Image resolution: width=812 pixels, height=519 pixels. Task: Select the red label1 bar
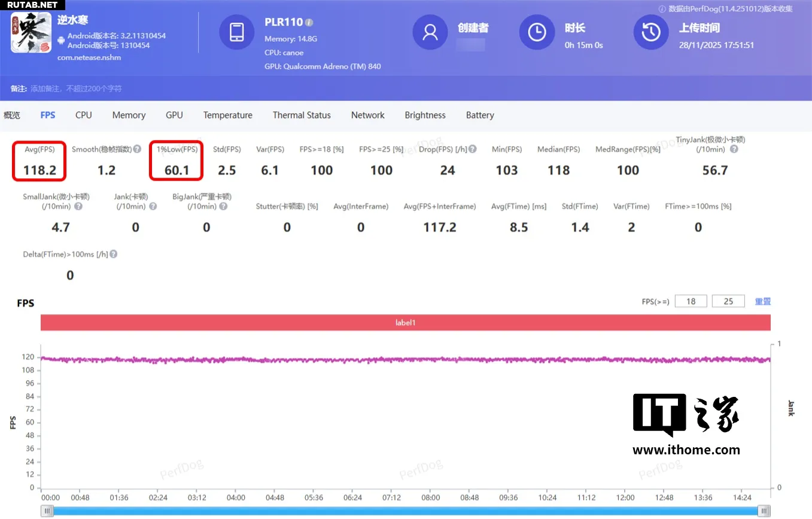pyautogui.click(x=405, y=323)
